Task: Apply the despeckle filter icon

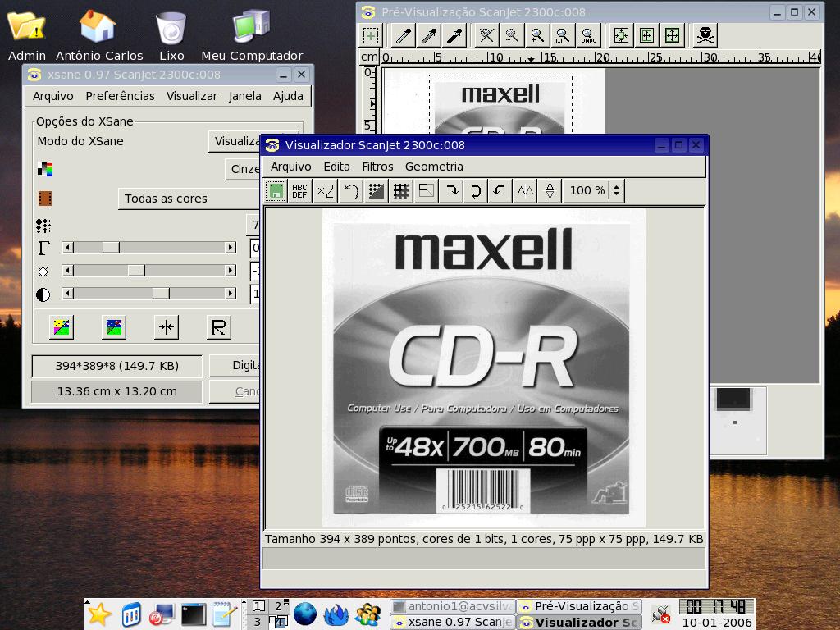Action: pos(376,190)
